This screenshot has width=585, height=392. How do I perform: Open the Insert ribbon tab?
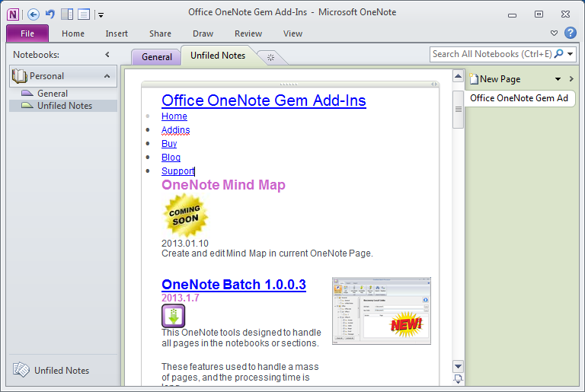tap(117, 33)
